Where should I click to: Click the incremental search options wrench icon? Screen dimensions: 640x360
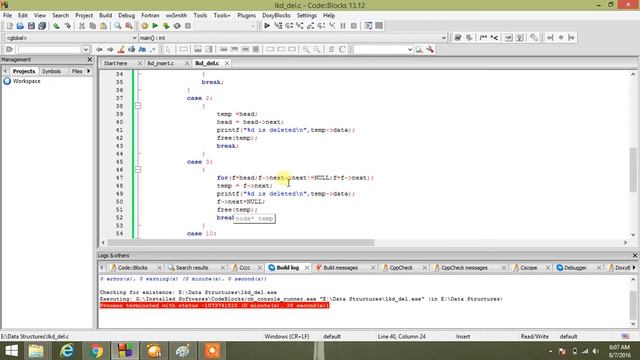pos(430,49)
